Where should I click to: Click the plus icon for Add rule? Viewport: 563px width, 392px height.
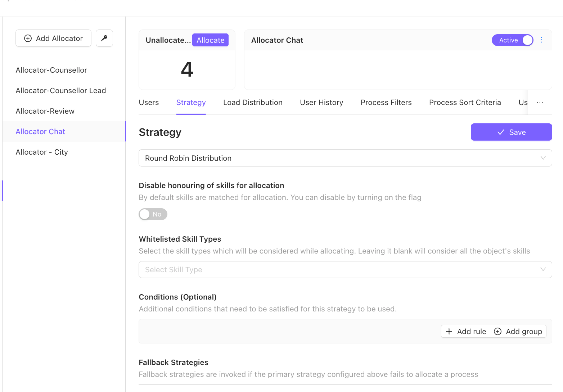point(449,332)
